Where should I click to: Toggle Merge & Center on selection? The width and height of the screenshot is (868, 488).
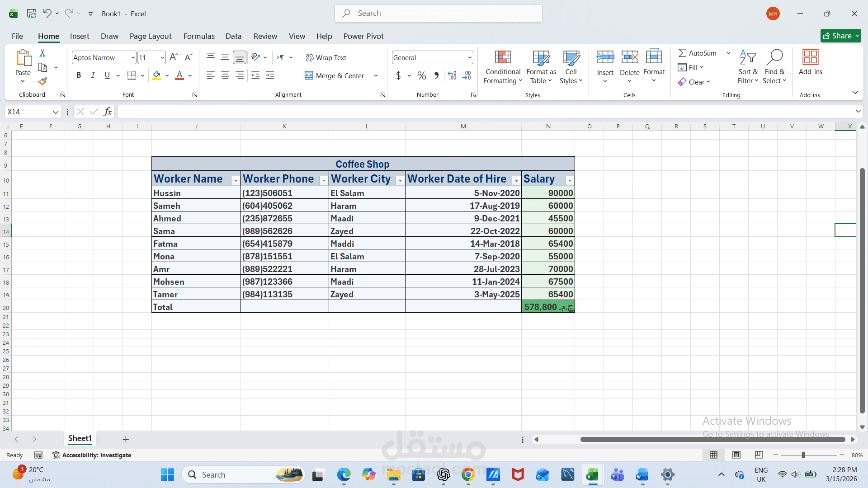(335, 75)
